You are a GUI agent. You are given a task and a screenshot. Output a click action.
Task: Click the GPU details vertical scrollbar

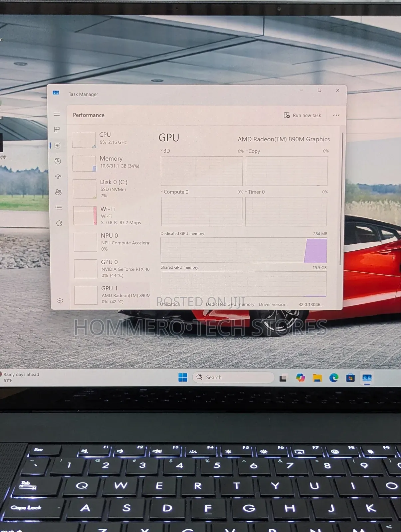(340, 199)
